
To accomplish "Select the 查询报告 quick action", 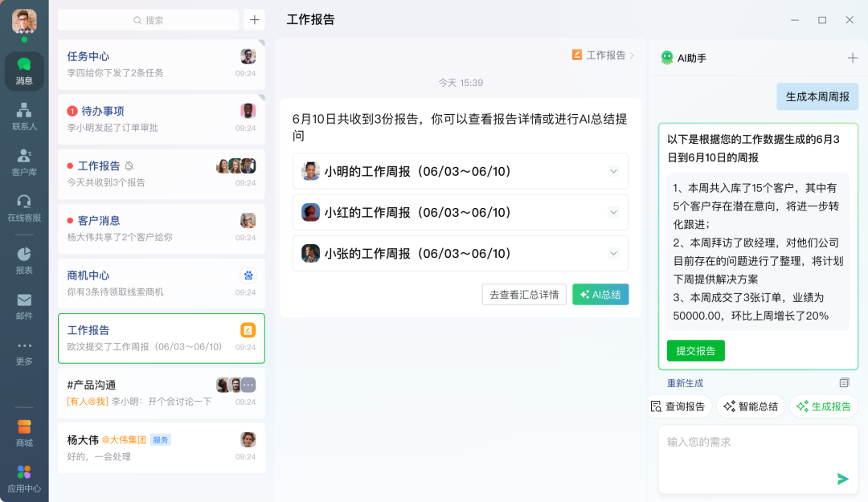I will [x=679, y=406].
